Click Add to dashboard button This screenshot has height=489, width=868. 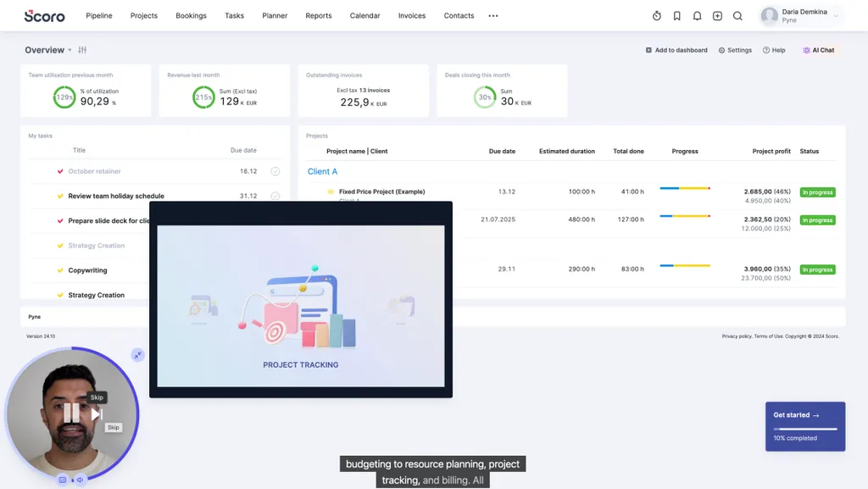[x=676, y=50]
